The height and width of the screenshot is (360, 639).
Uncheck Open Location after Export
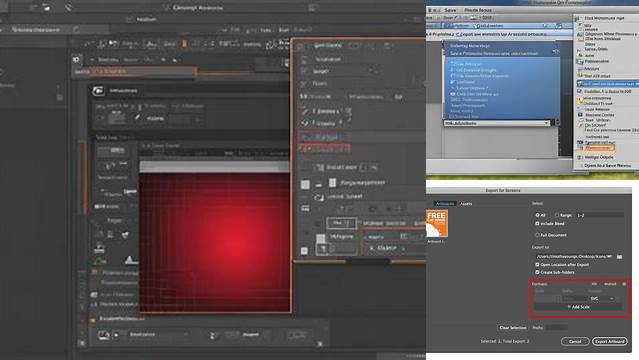537,265
